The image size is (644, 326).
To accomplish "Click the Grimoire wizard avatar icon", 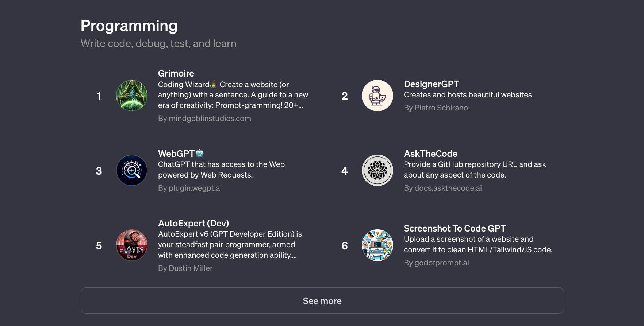I will click(x=132, y=96).
